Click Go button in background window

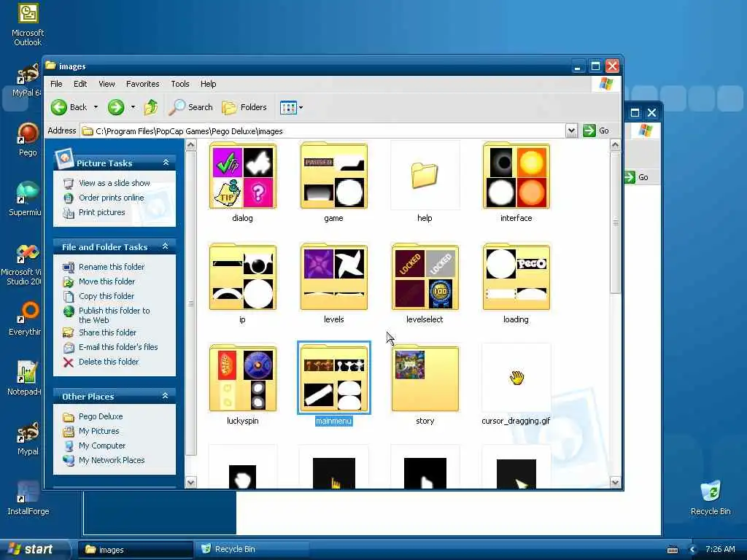[x=637, y=177]
